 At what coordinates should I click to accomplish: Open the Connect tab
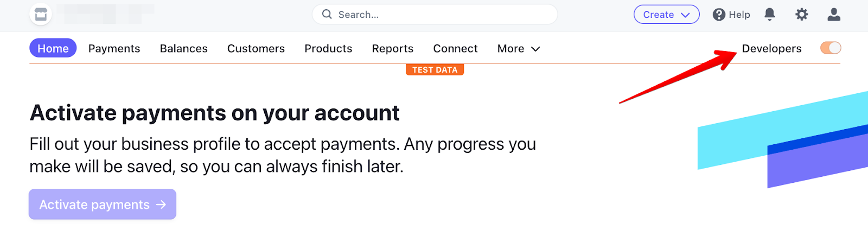[x=455, y=48]
